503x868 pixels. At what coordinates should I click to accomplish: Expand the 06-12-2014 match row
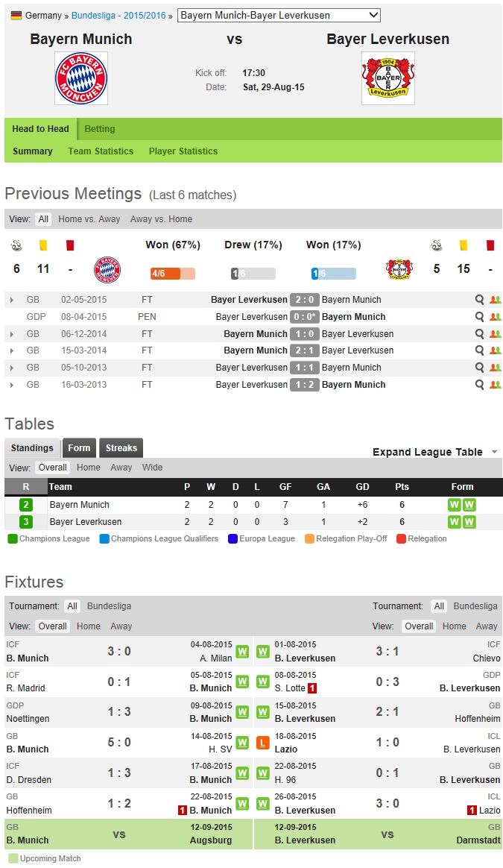(12, 334)
